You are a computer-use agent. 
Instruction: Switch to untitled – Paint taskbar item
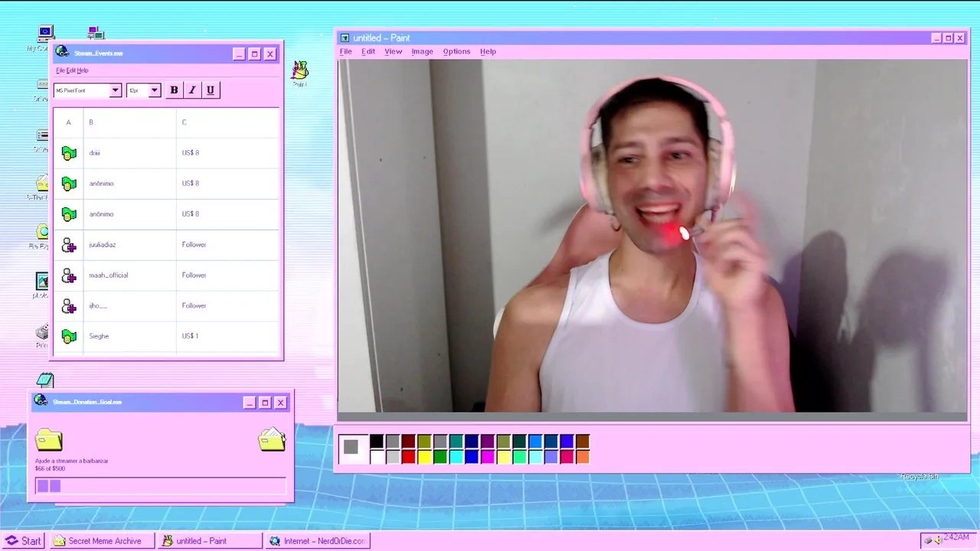(x=211, y=541)
